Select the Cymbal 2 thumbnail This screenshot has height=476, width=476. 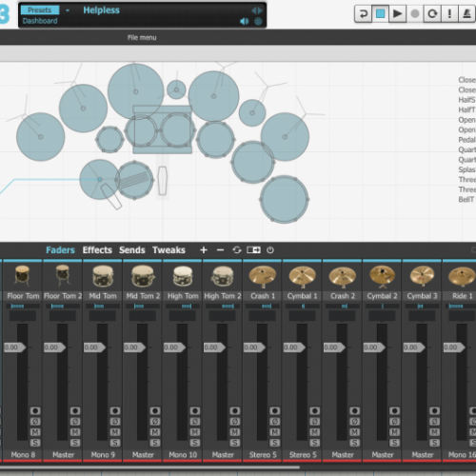point(383,276)
